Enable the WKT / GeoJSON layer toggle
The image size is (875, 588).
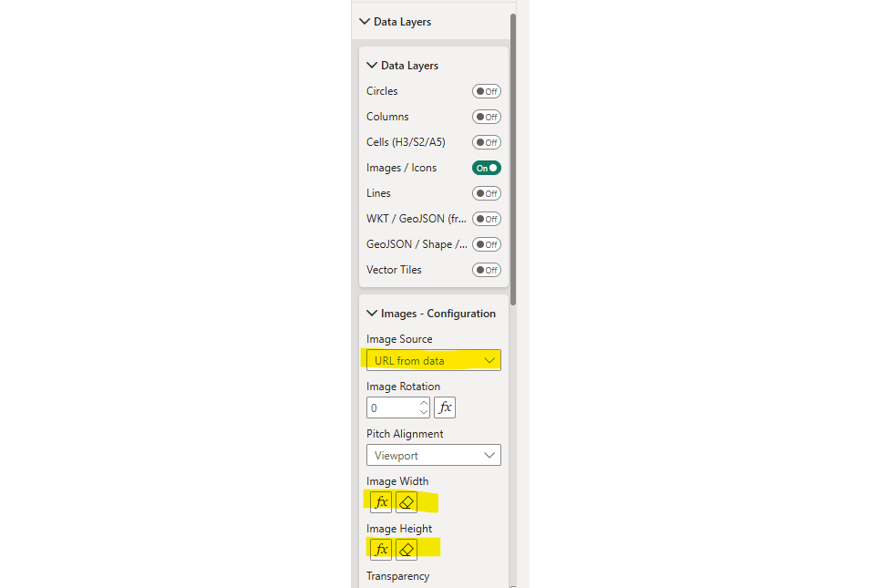tap(486, 219)
